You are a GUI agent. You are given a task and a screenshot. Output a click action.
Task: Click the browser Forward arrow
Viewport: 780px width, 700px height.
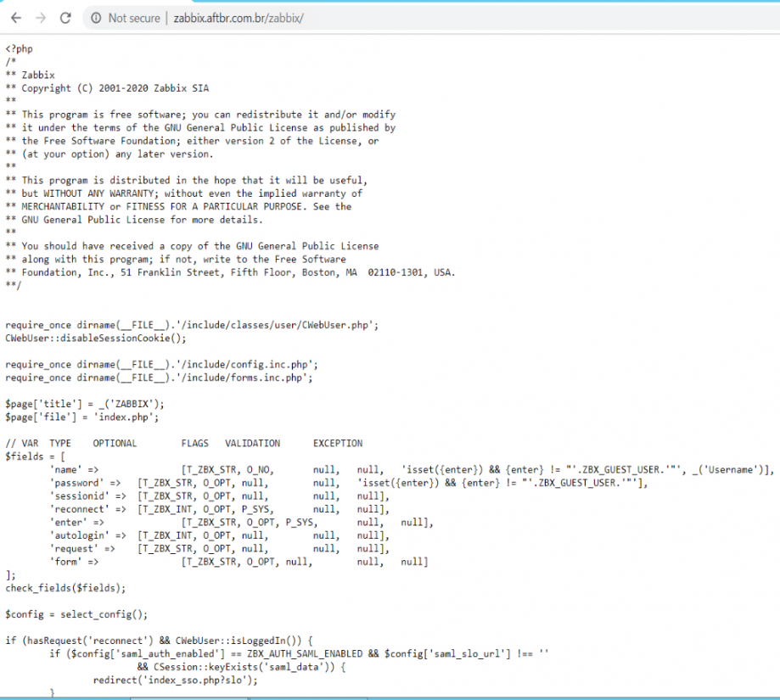coord(41,19)
